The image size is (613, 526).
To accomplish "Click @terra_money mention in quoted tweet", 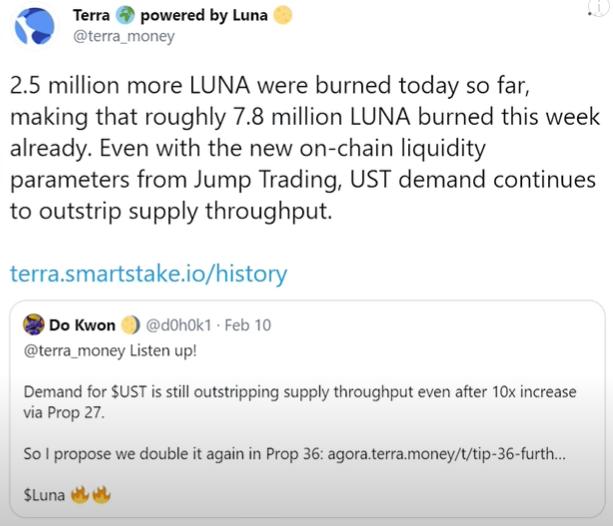I will pos(74,350).
